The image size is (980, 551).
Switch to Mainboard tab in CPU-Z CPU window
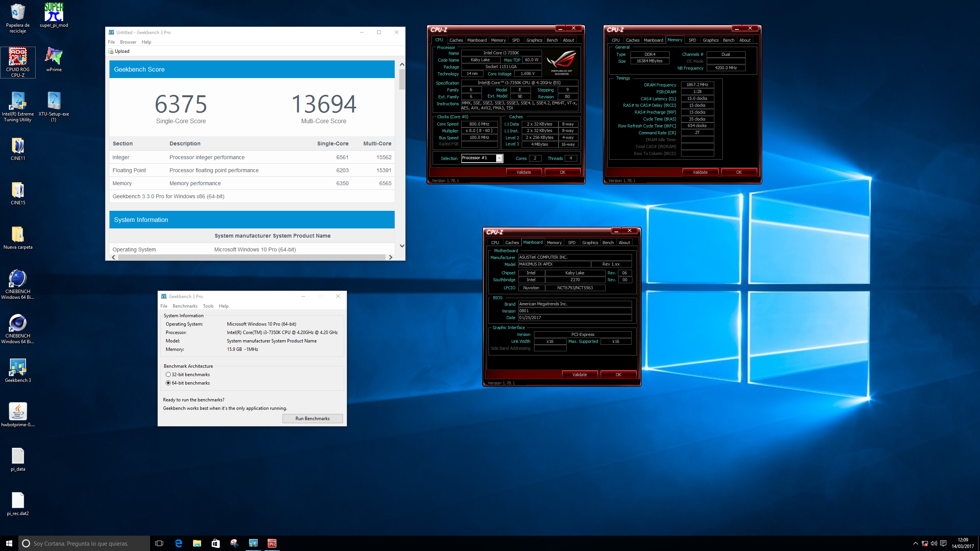[477, 40]
